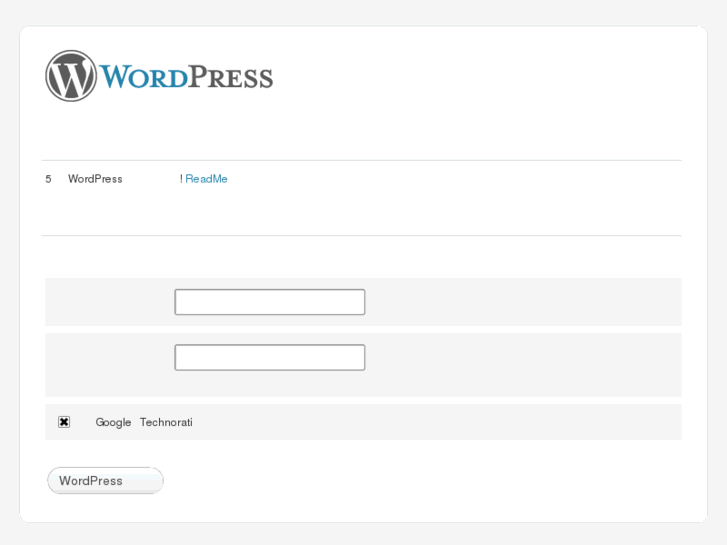This screenshot has height=545, width=727.
Task: Select the 'Technorati' text
Action: click(x=166, y=422)
